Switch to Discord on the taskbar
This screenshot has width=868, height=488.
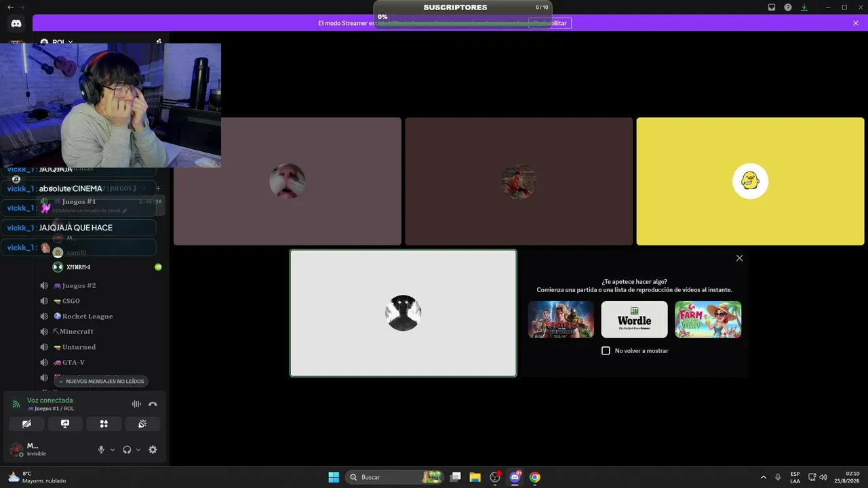(515, 477)
